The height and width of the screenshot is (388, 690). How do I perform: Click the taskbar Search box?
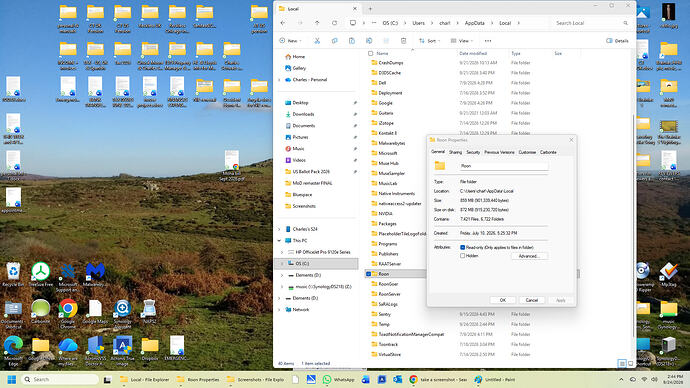pyautogui.click(x=60, y=379)
